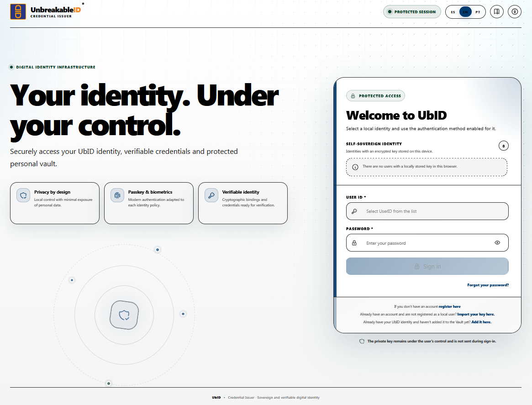This screenshot has width=532, height=405.
Task: Click the Credential Issuer text under the logo
Action: click(51, 16)
